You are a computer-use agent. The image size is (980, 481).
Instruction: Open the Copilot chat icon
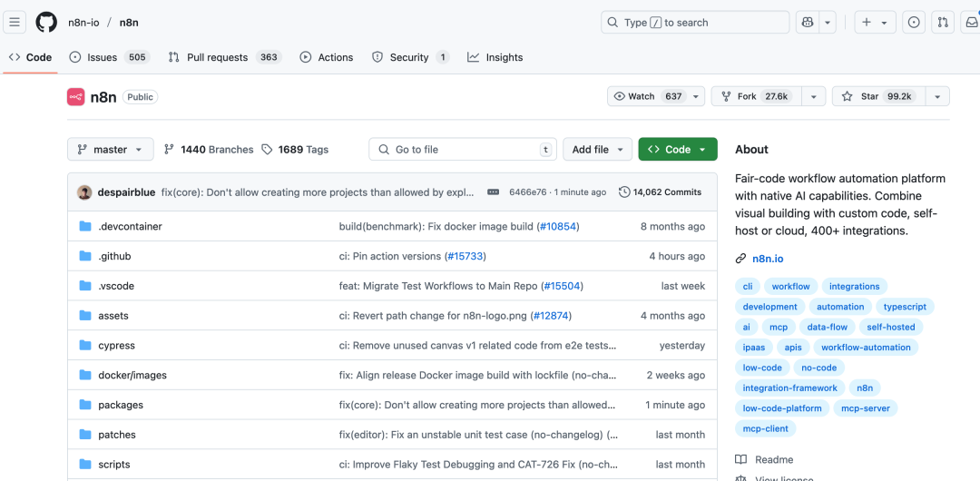tap(807, 23)
